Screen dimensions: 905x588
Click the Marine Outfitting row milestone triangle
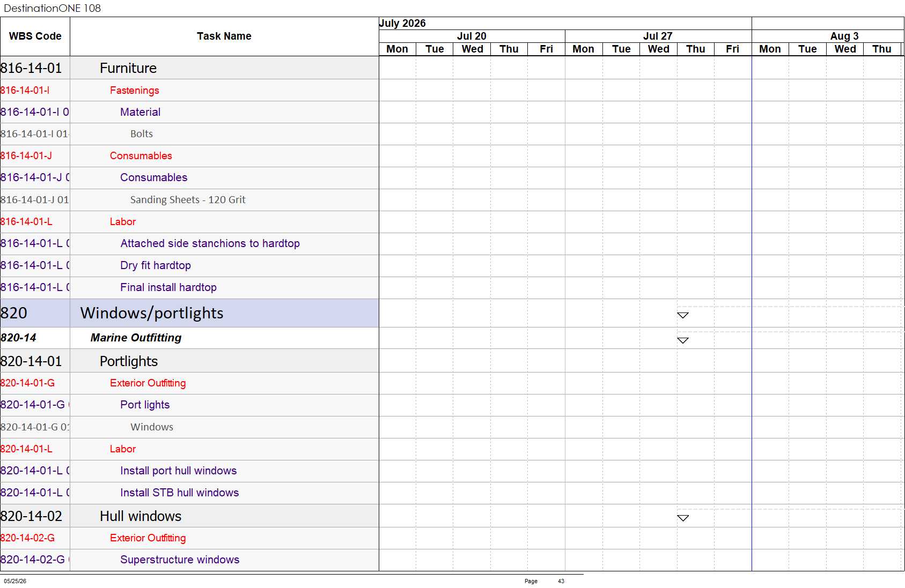[x=682, y=340]
